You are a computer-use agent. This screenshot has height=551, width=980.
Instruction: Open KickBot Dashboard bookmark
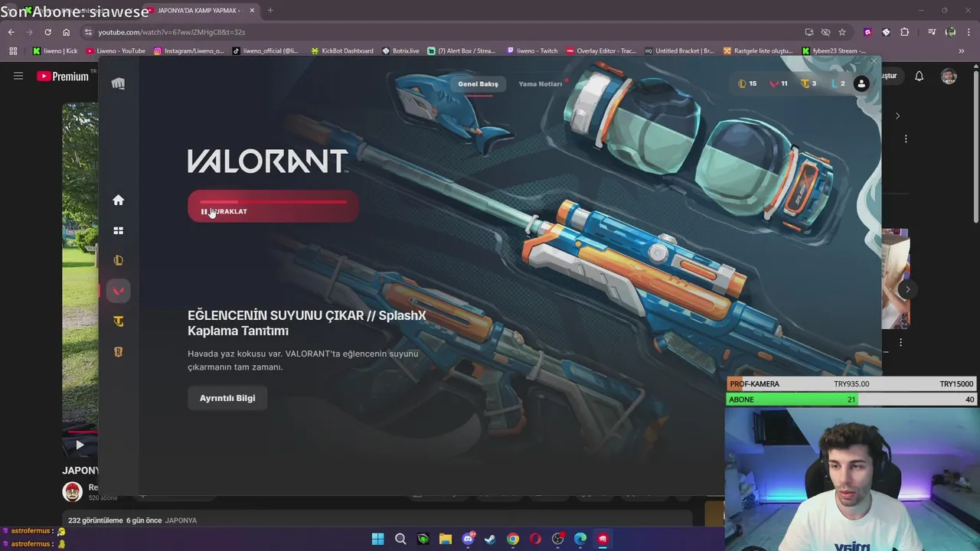point(341,51)
